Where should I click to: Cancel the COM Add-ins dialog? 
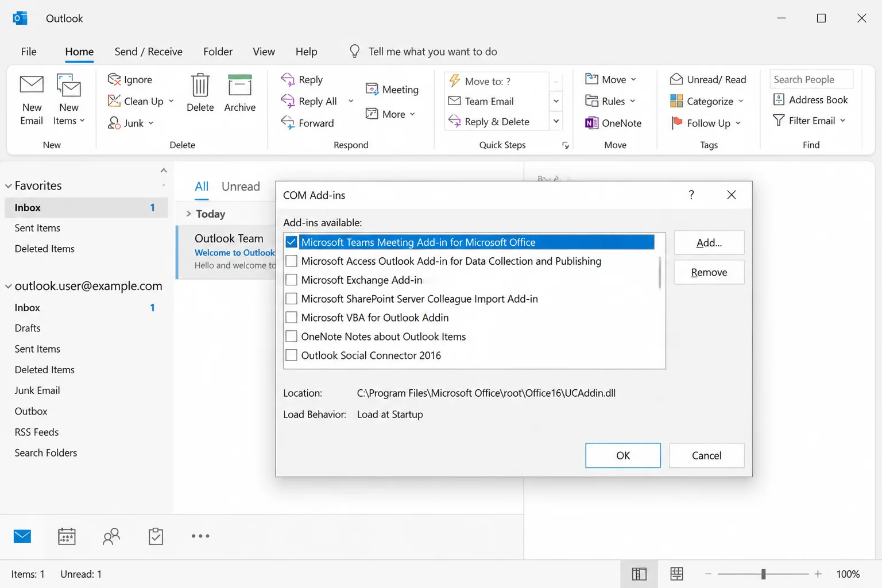tap(706, 455)
